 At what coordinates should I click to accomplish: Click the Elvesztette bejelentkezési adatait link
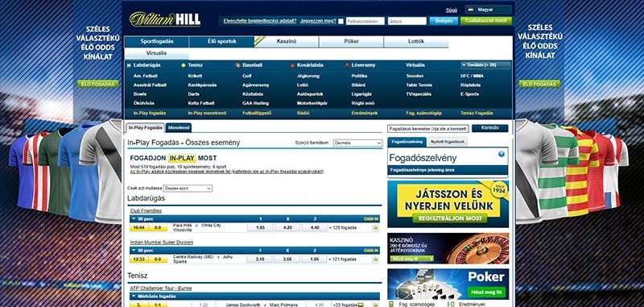coord(259,21)
